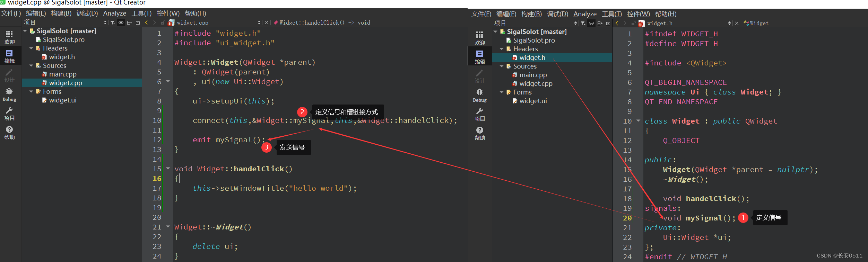Open 工具(T) menu in right window

[x=612, y=14]
